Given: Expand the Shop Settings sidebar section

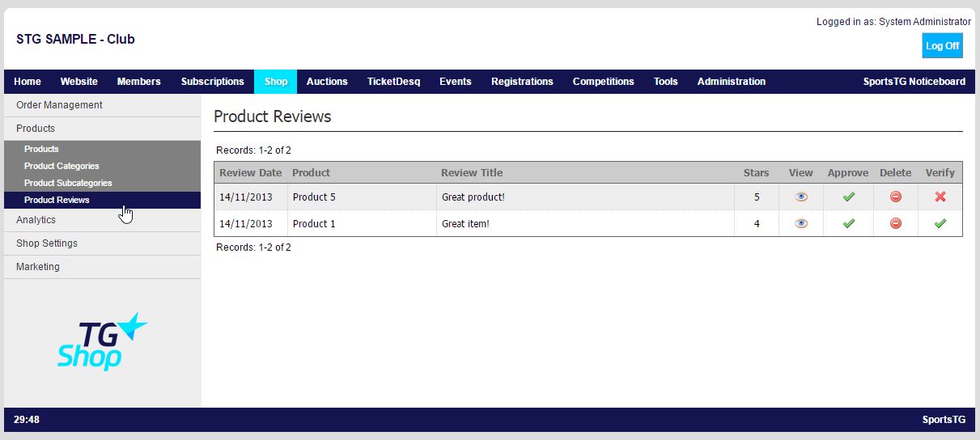Looking at the screenshot, I should 103,243.
